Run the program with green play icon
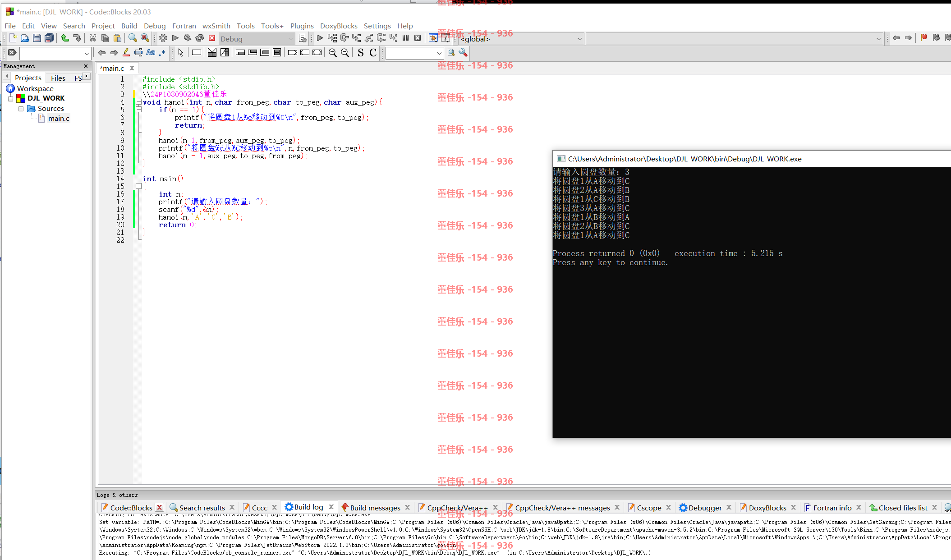The width and height of the screenshot is (951, 560). [x=175, y=38]
